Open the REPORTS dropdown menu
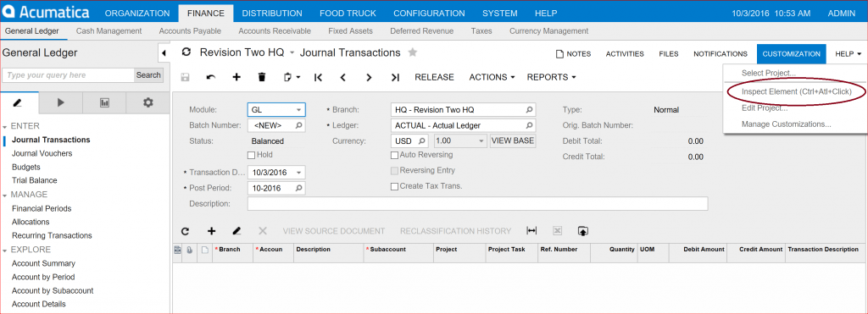The width and height of the screenshot is (868, 314). [551, 77]
